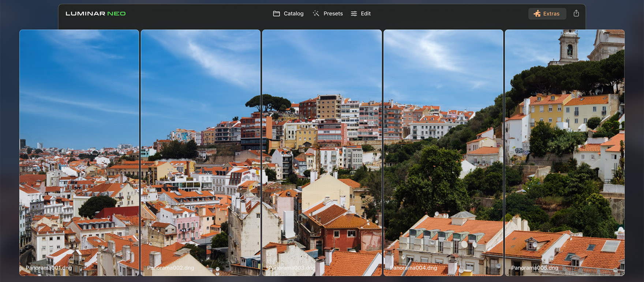The image size is (644, 282).
Task: Select the Panorama001.dng image
Action: pos(79,146)
